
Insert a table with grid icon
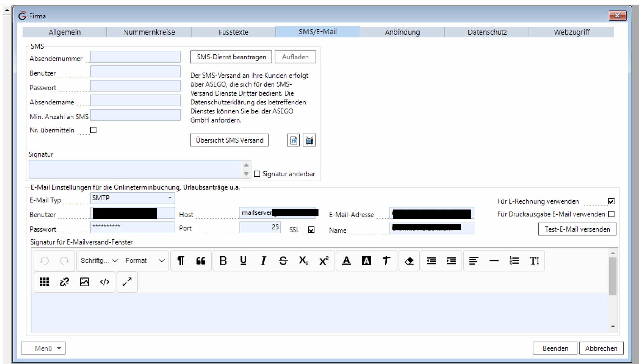pyautogui.click(x=44, y=282)
